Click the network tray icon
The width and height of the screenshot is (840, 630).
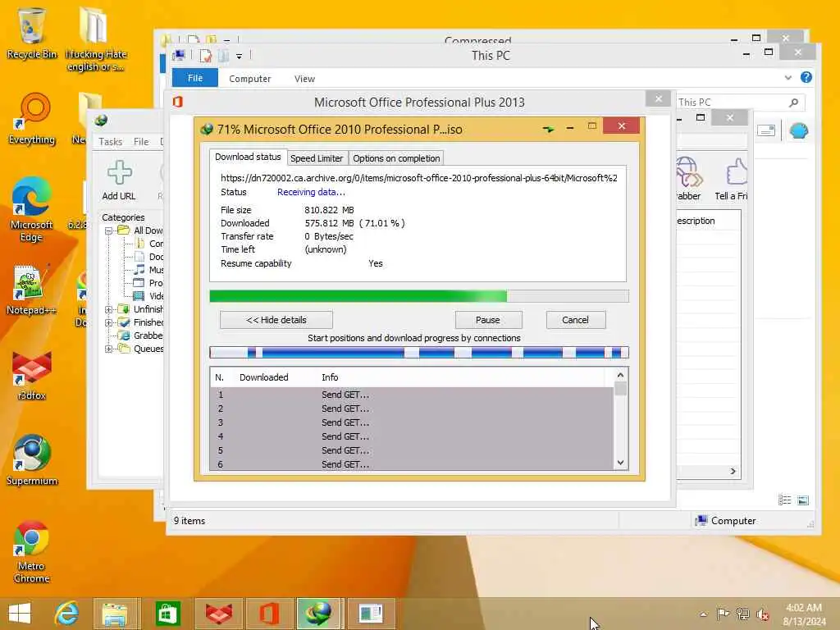click(x=742, y=614)
